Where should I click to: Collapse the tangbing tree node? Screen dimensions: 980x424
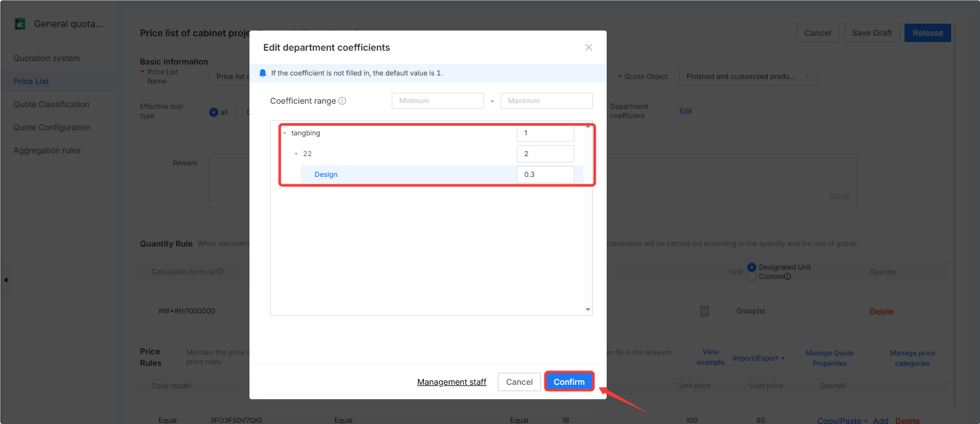pos(285,133)
